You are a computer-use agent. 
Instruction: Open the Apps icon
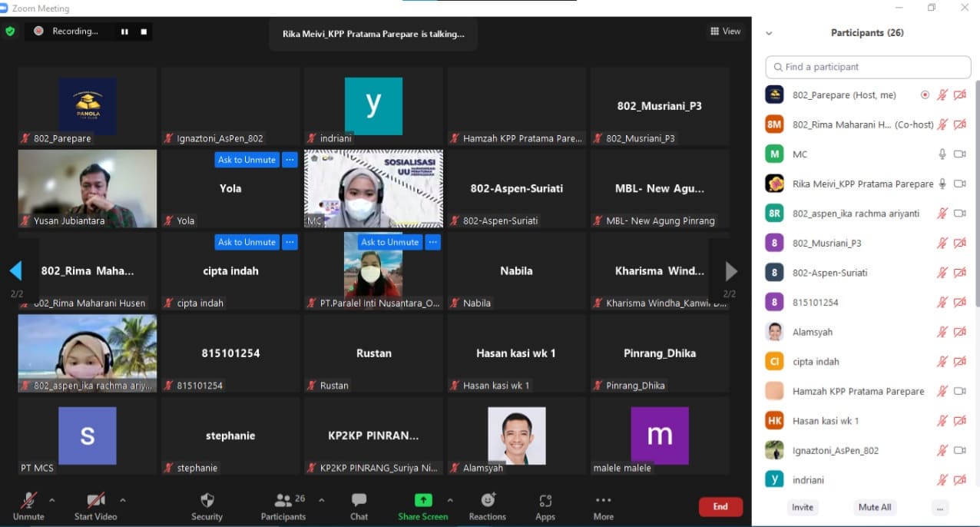[545, 501]
